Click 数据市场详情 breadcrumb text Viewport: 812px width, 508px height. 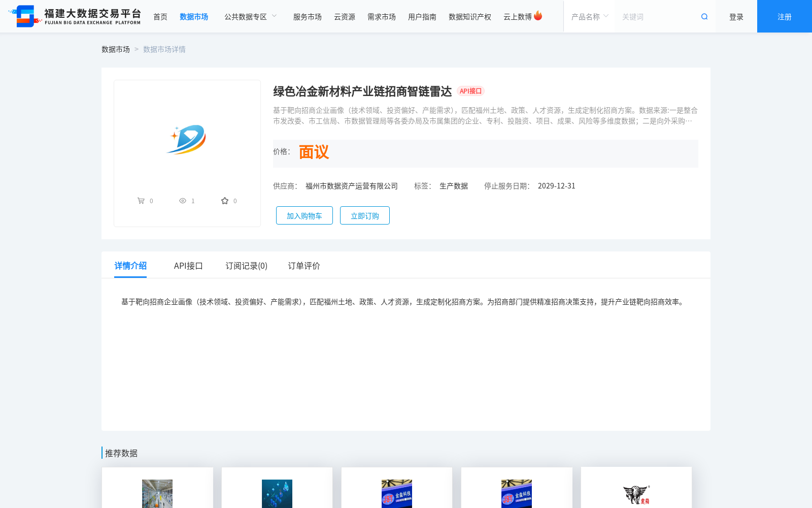pos(164,49)
